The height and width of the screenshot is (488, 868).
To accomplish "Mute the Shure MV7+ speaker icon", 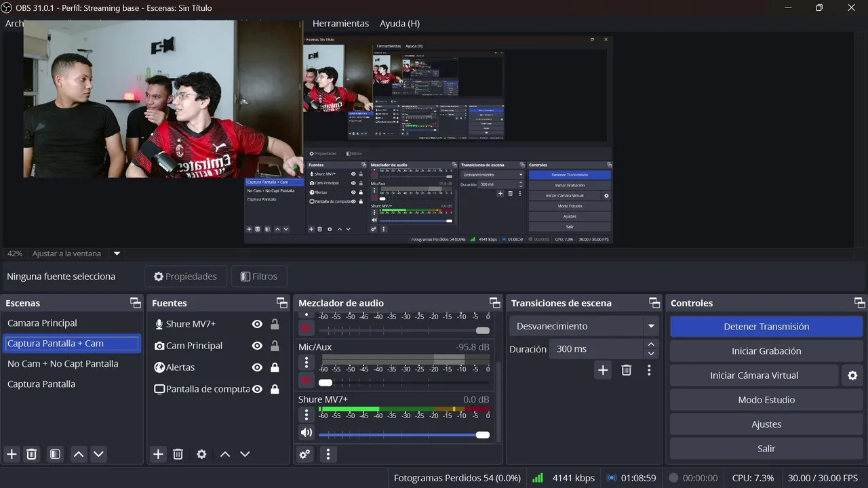I will tap(307, 432).
